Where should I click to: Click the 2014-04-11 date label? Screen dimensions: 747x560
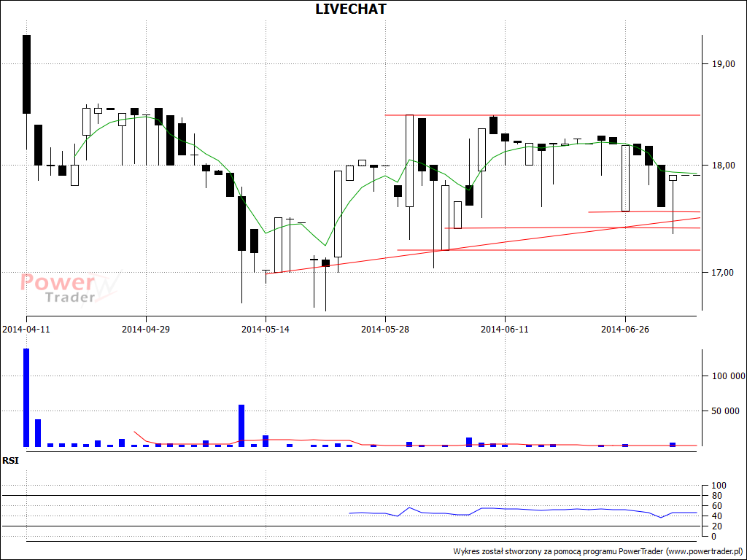(26, 329)
